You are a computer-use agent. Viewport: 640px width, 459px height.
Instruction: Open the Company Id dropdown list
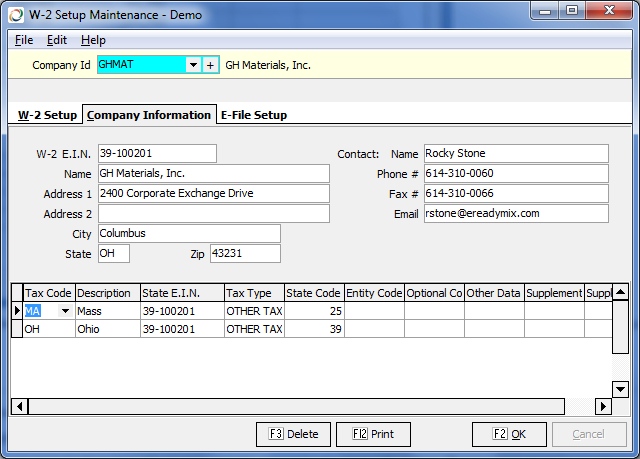point(193,65)
